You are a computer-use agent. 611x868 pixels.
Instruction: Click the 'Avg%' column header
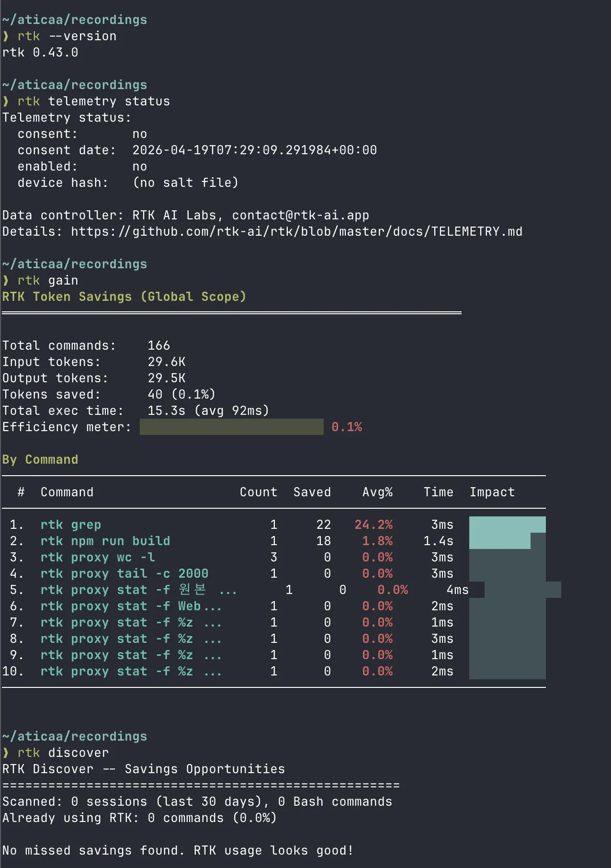pos(377,492)
